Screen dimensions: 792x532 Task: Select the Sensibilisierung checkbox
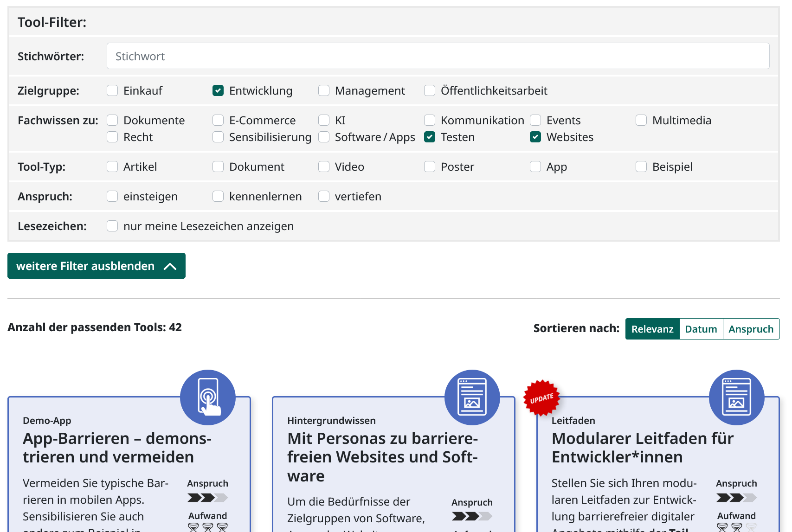[x=218, y=137]
